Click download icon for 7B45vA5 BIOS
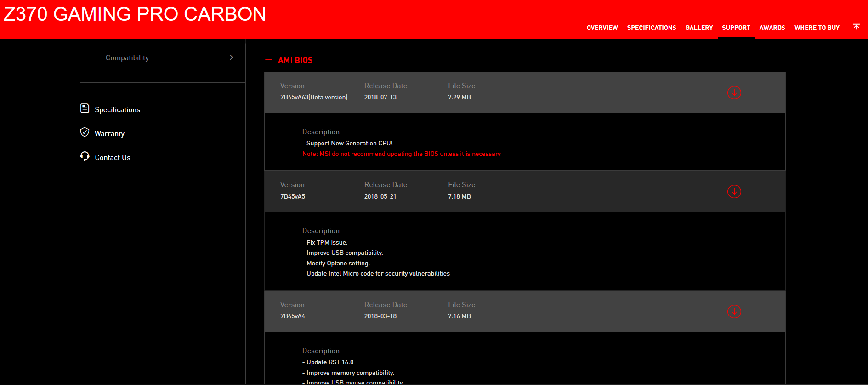 coord(734,191)
